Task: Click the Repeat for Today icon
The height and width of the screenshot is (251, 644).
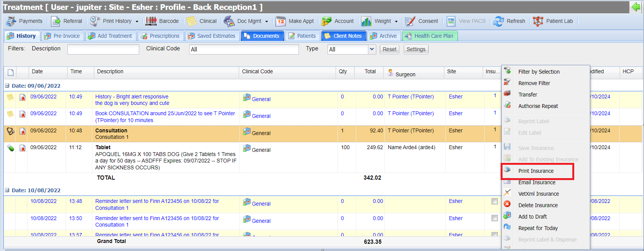Action: 507,227
